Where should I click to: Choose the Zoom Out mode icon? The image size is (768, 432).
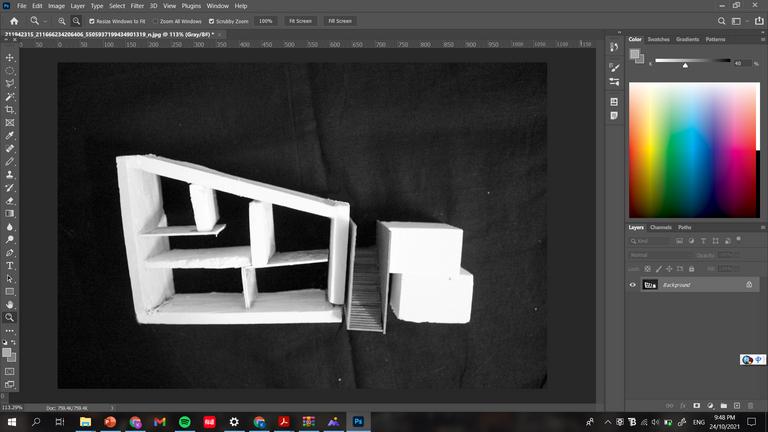[x=76, y=21]
